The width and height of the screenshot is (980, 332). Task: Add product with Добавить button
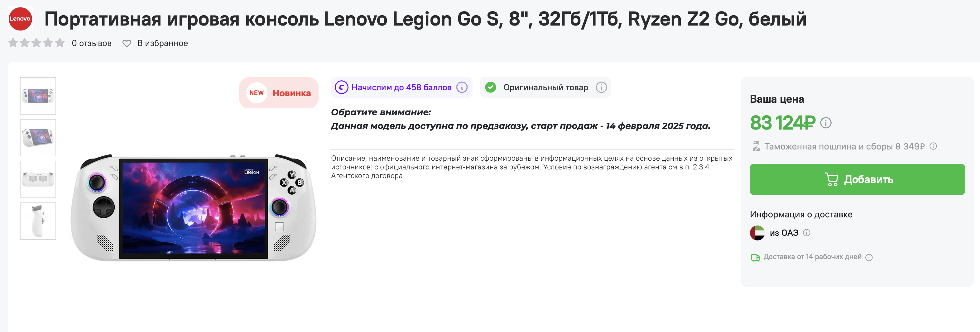(x=857, y=179)
